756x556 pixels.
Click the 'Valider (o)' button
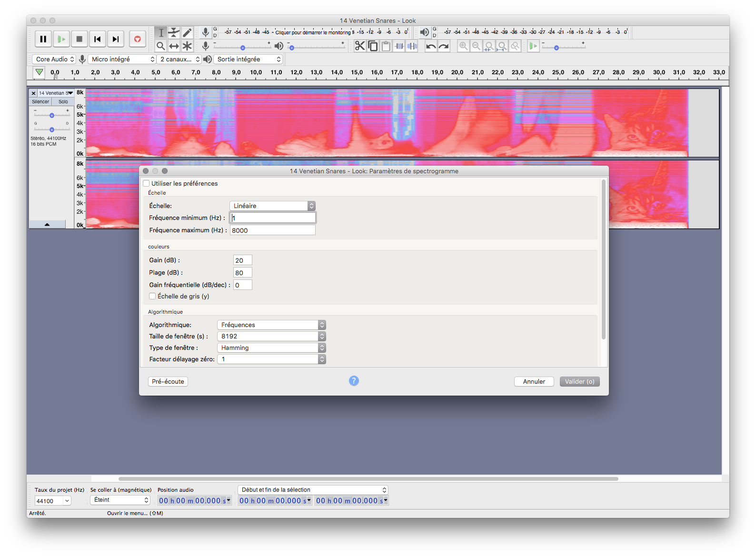coord(580,381)
